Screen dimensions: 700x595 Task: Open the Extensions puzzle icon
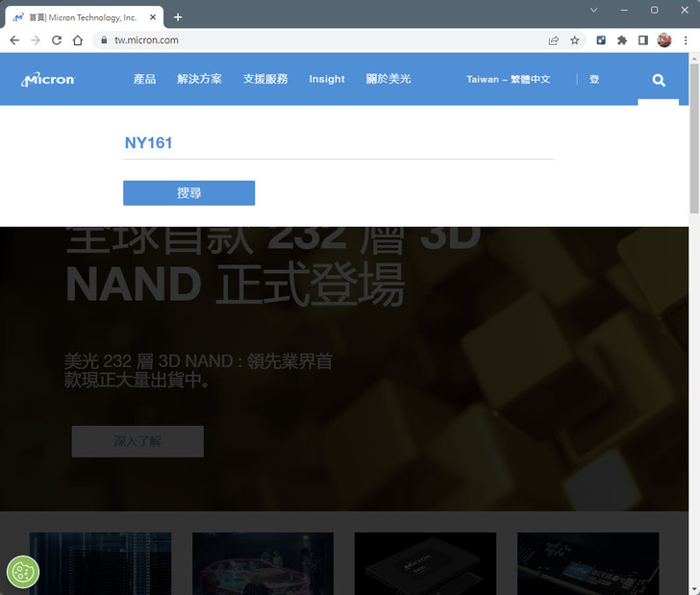click(622, 40)
